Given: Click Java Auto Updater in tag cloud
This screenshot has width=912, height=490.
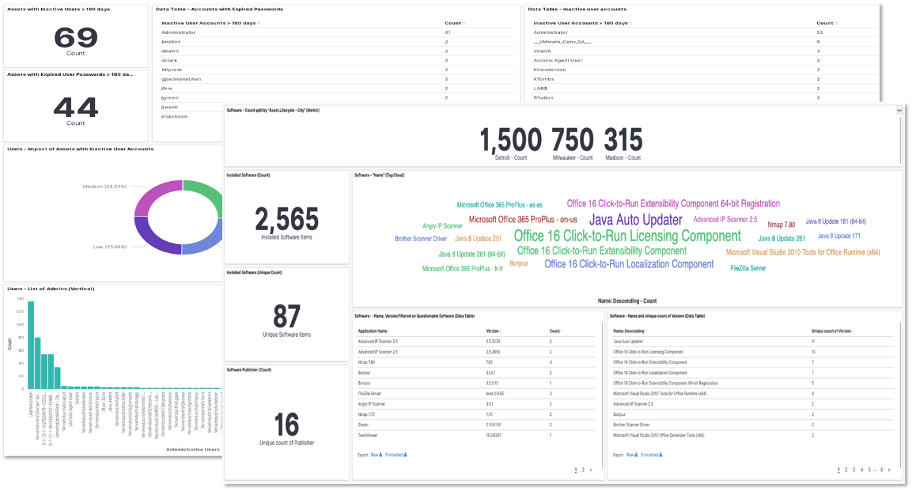Looking at the screenshot, I should pyautogui.click(x=635, y=219).
